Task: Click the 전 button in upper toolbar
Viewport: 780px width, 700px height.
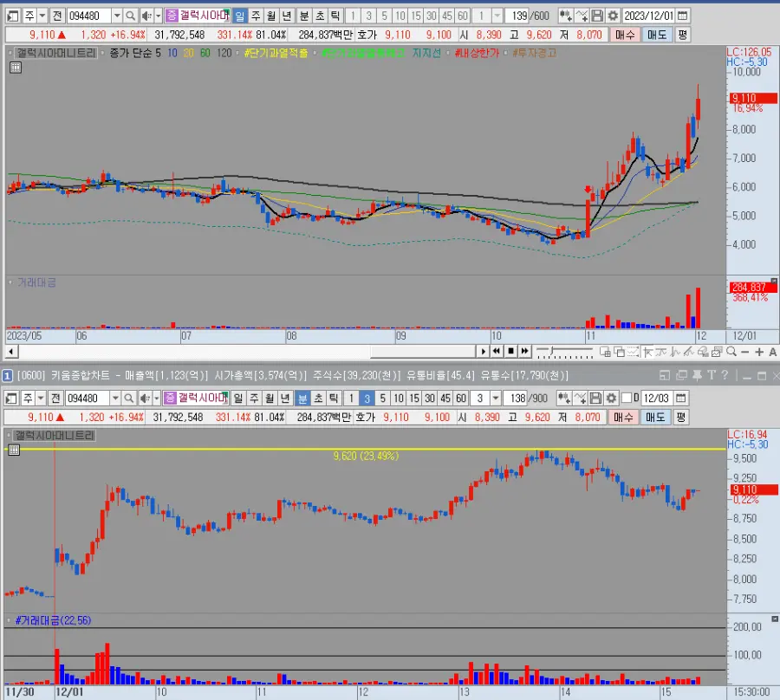Action: pos(57,16)
